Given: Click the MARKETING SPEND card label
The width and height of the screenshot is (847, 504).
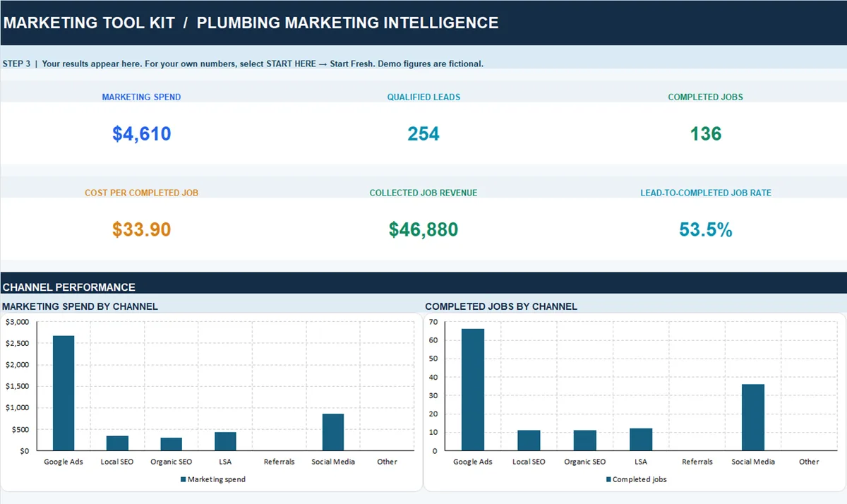Looking at the screenshot, I should click(141, 97).
